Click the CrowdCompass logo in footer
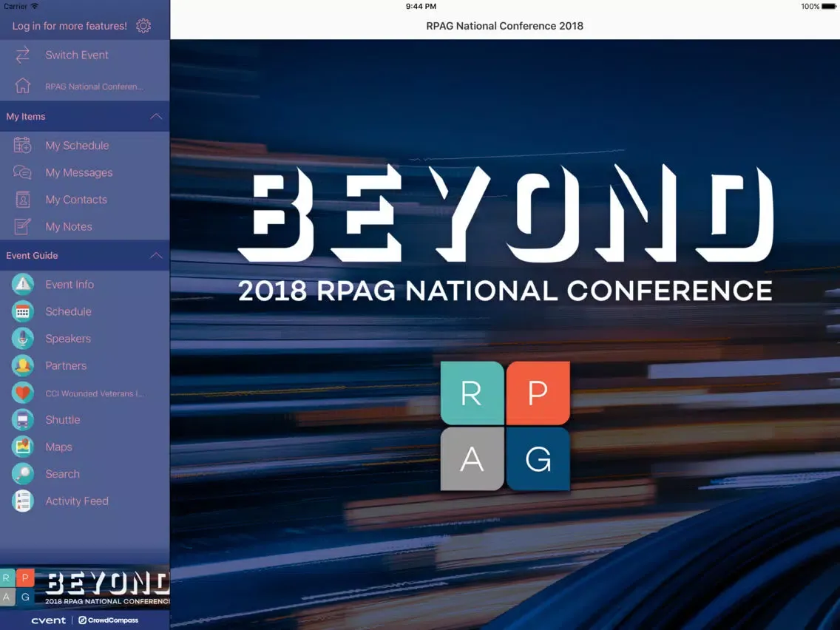 tap(108, 620)
